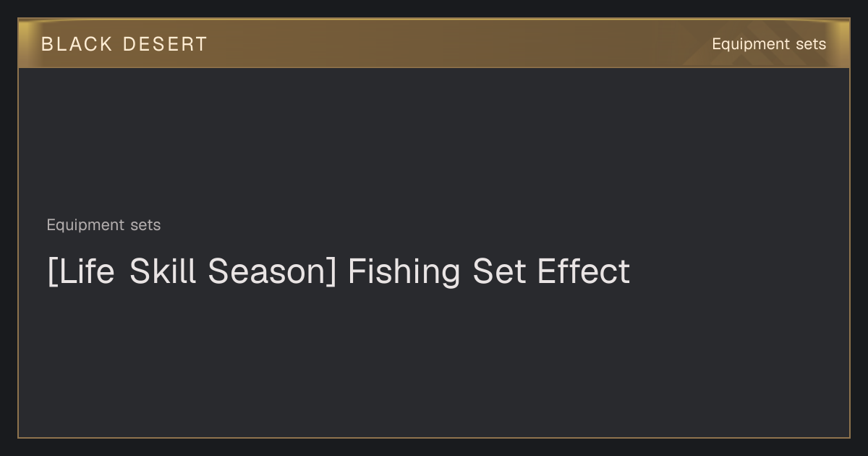Click the BLACK DESERT logo text
Screen dimensions: 868x456
[x=124, y=44]
